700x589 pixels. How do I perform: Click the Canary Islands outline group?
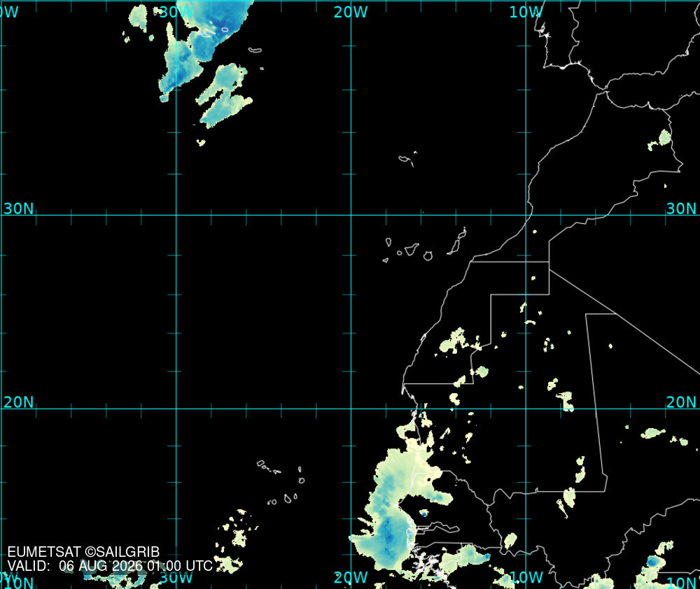pyautogui.click(x=425, y=245)
